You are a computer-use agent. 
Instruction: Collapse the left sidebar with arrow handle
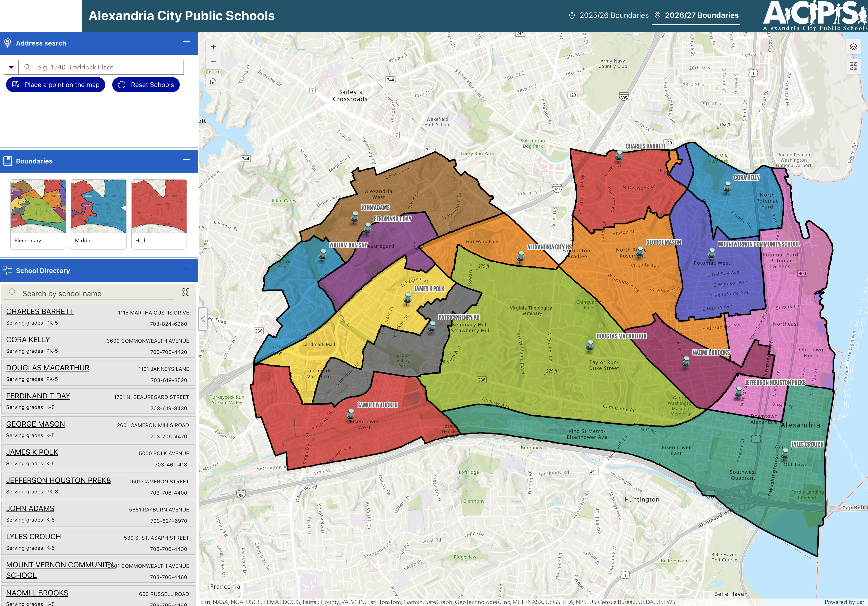(x=203, y=319)
